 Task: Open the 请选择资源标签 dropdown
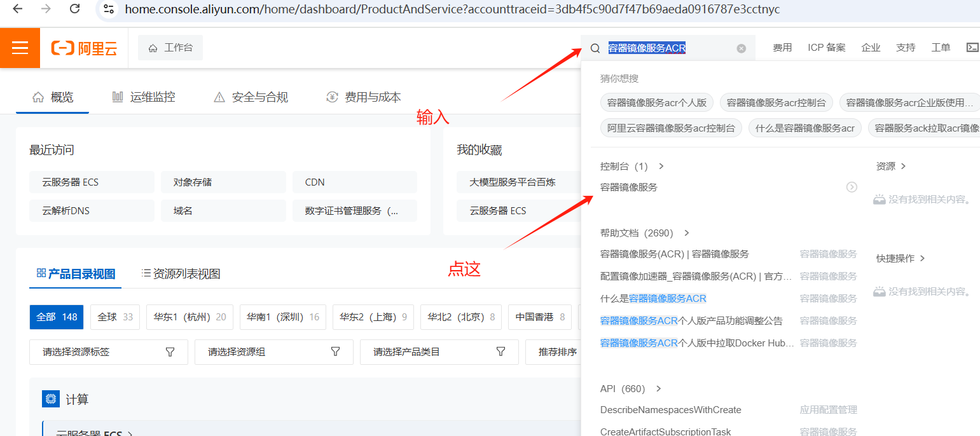109,352
